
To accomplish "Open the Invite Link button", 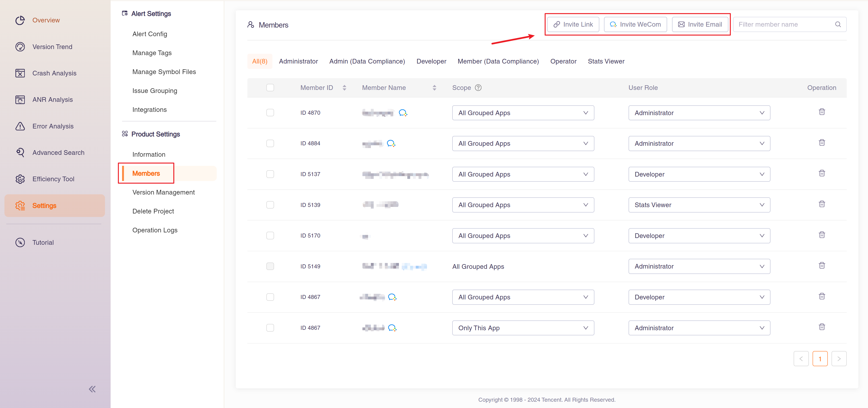I will [x=573, y=24].
